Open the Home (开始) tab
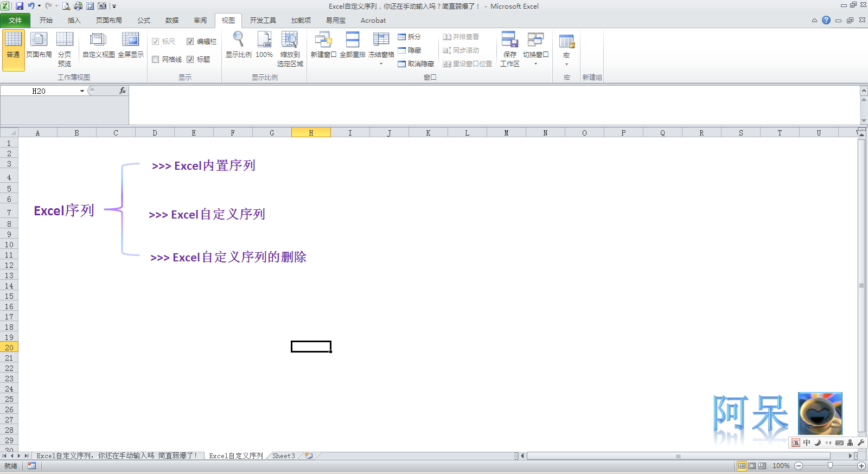Image resolution: width=868 pixels, height=474 pixels. tap(46, 21)
